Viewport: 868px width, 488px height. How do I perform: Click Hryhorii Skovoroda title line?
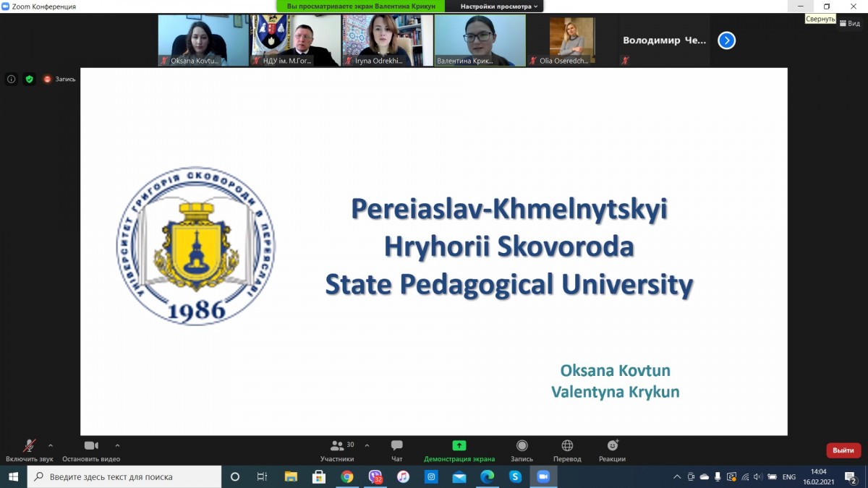click(509, 247)
